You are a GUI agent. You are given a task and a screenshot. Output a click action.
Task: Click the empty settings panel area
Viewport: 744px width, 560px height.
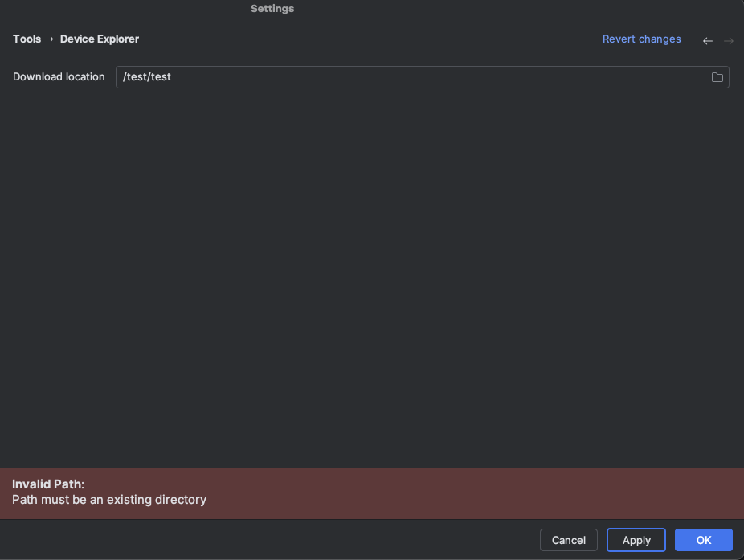coord(372,276)
